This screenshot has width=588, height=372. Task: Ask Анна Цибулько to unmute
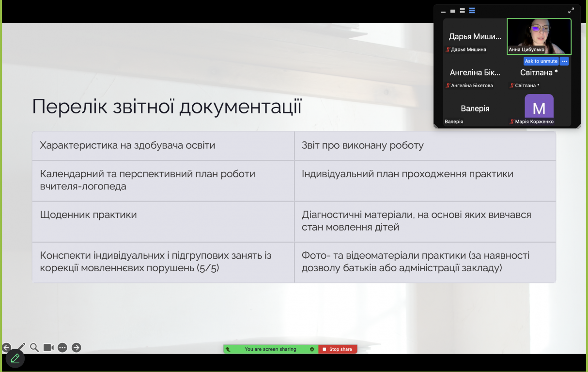point(541,62)
